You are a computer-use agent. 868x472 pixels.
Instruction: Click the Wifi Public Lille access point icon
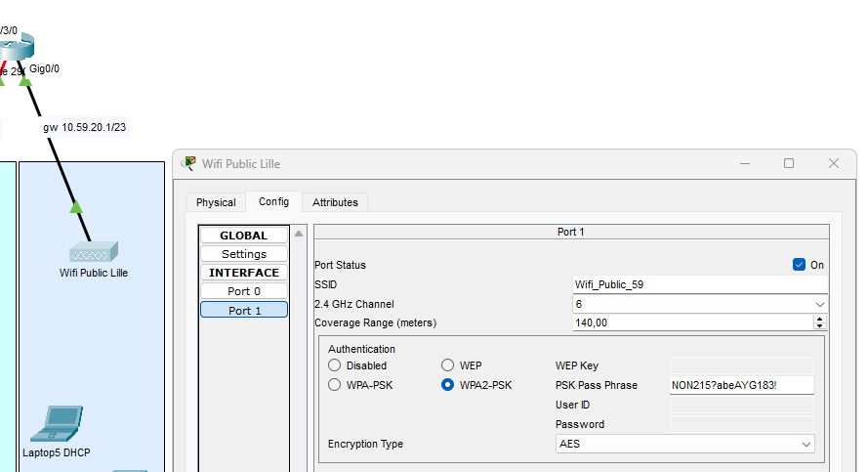coord(93,252)
